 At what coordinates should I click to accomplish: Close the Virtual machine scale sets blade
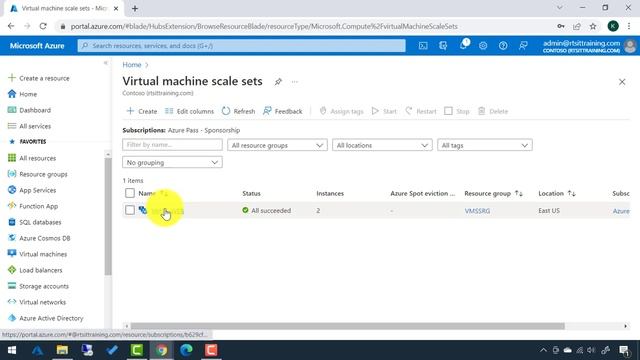(x=622, y=82)
